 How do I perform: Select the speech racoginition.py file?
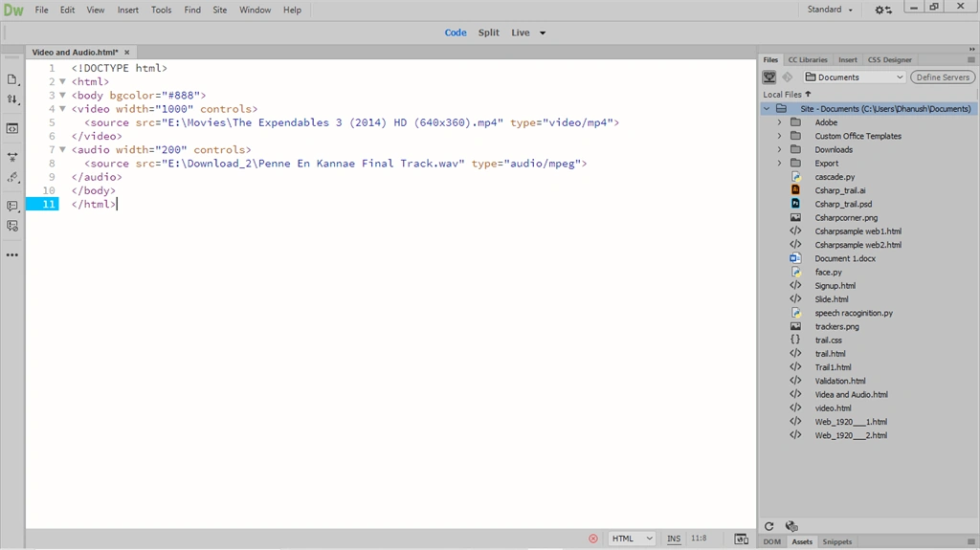pos(853,313)
